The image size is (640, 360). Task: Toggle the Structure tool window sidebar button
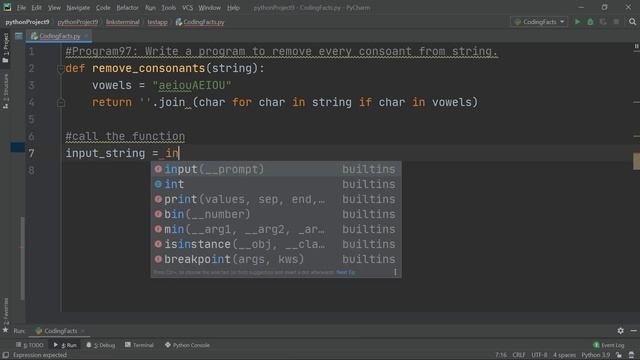click(x=6, y=91)
